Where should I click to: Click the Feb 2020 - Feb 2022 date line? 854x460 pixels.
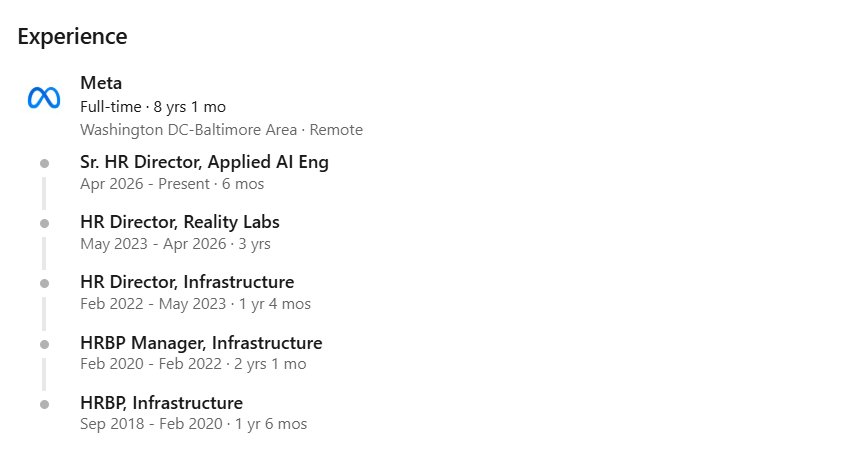coord(193,364)
